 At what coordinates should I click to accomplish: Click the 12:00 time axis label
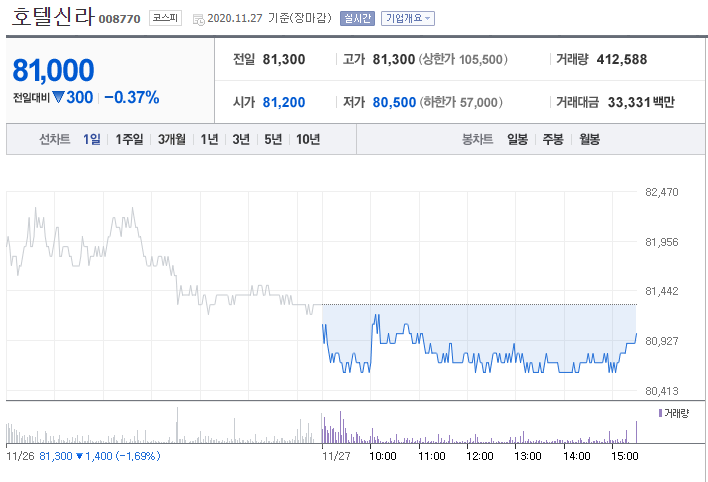tap(480, 456)
